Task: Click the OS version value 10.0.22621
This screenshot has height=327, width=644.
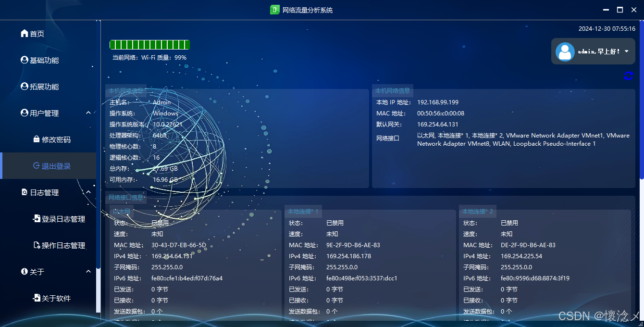Action: pos(167,124)
